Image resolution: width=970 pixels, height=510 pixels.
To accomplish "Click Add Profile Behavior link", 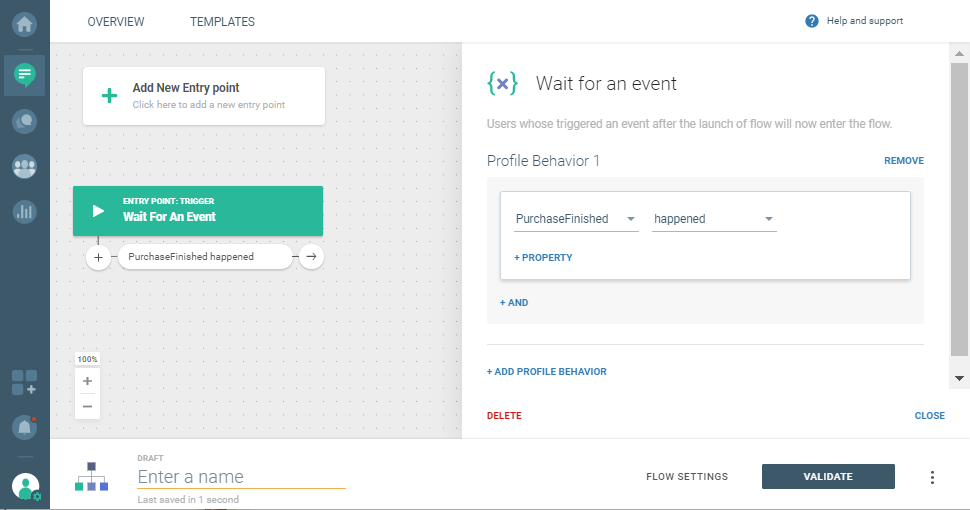I will [x=547, y=372].
